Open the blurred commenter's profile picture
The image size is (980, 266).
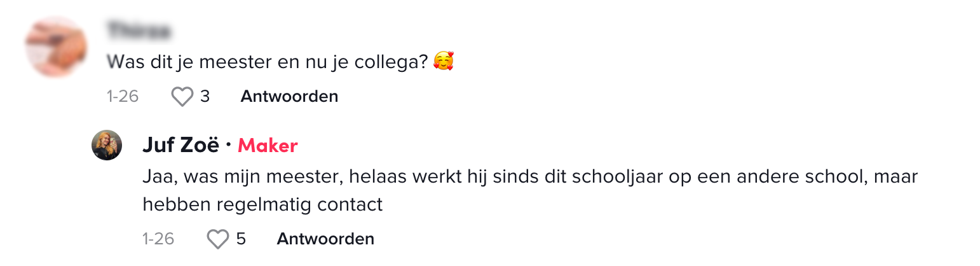(56, 47)
